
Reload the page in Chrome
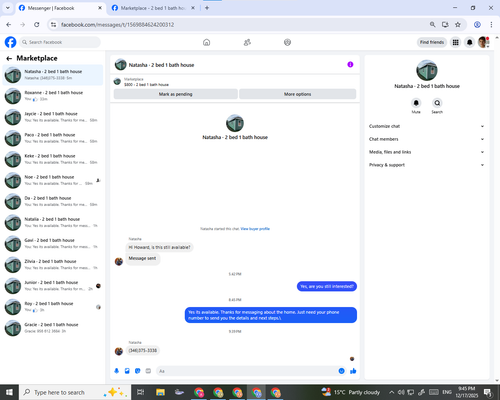(x=37, y=25)
